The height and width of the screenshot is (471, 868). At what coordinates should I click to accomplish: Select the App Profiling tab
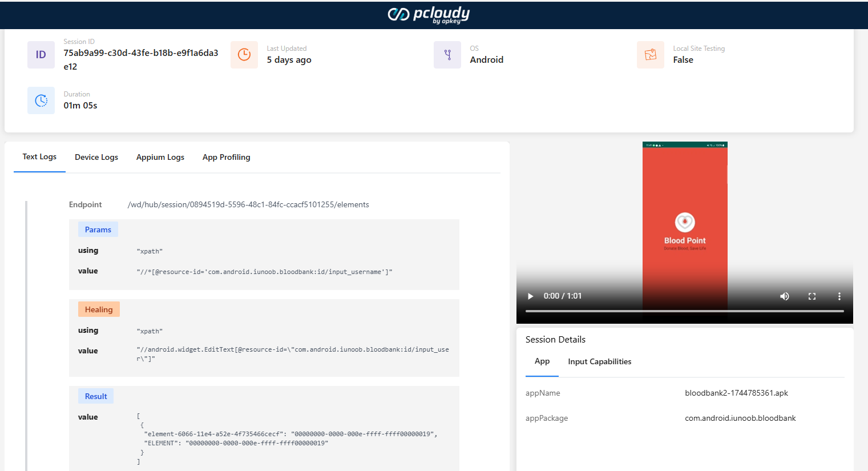pyautogui.click(x=227, y=157)
